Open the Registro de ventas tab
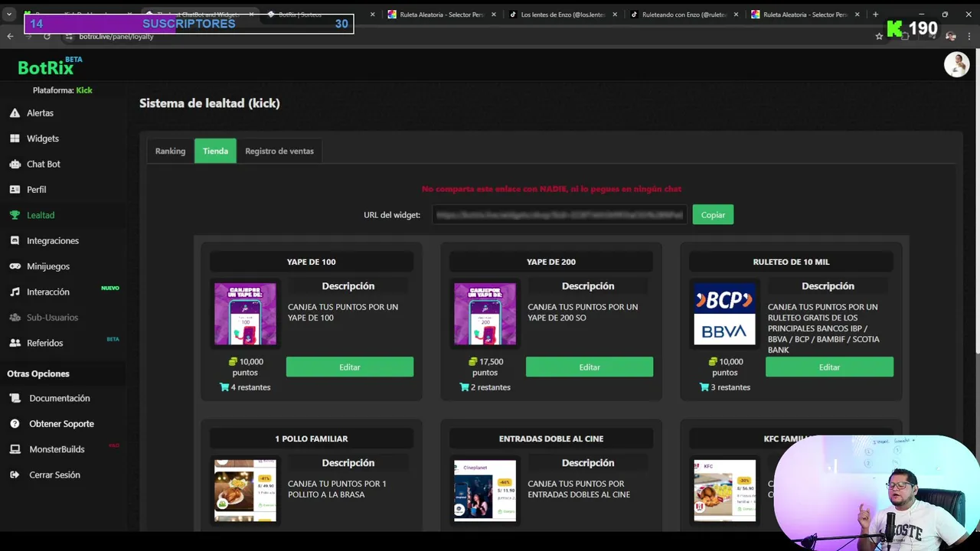 tap(279, 151)
